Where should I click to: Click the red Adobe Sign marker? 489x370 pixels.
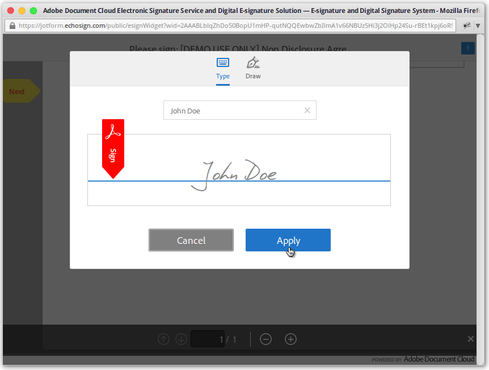point(113,149)
